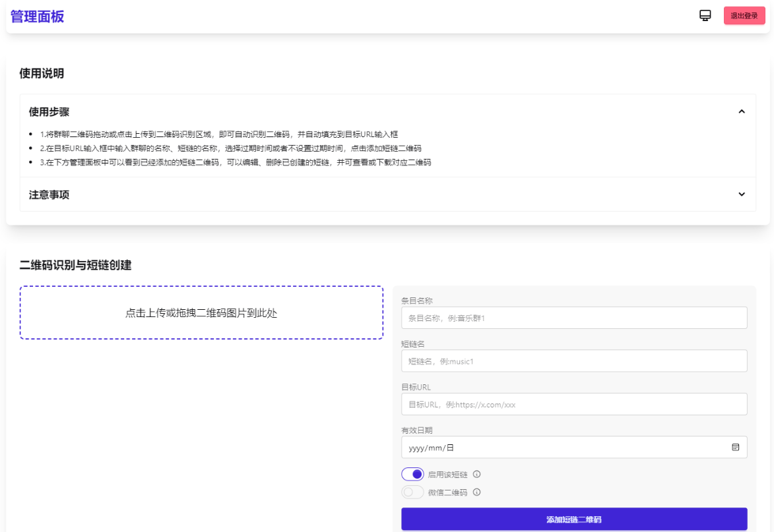Open the calendar picker in 有效日期 field
The width and height of the screenshot is (774, 532).
(x=735, y=447)
